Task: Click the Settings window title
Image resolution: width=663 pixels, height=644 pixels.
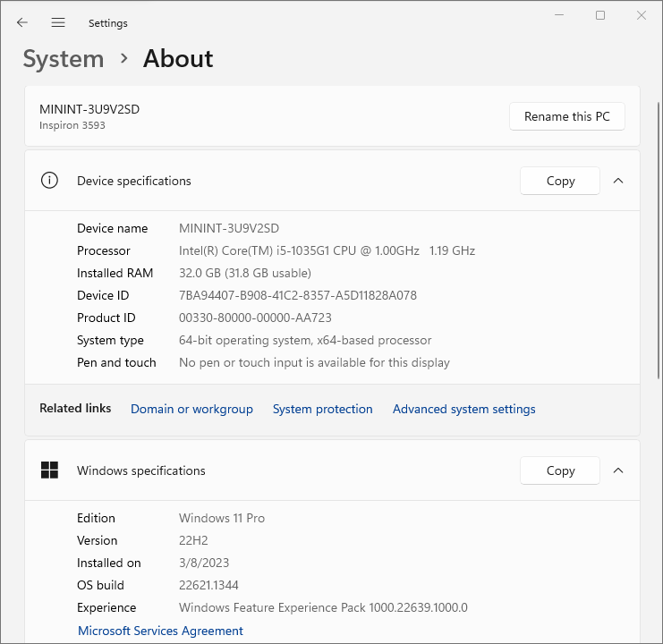Action: coord(108,23)
